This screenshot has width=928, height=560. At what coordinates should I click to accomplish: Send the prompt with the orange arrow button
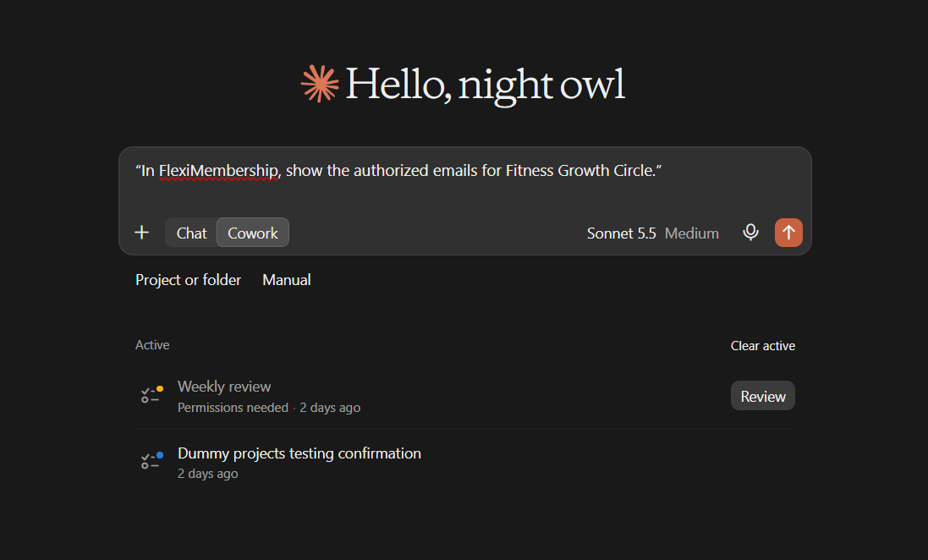pyautogui.click(x=788, y=232)
